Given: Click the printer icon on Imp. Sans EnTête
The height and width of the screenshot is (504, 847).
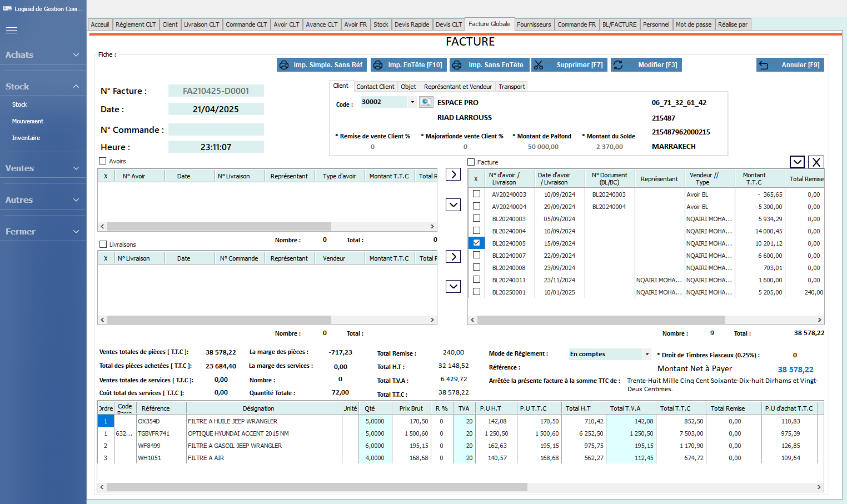Looking at the screenshot, I should (x=457, y=65).
